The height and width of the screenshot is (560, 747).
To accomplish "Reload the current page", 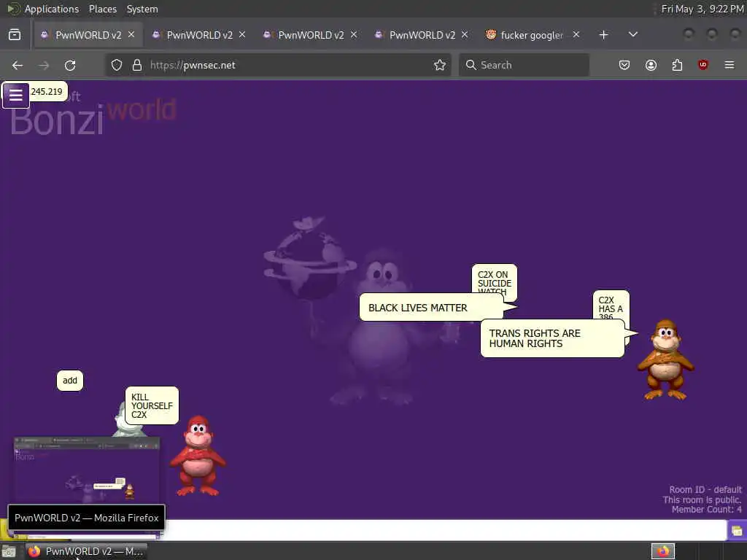I will [70, 65].
